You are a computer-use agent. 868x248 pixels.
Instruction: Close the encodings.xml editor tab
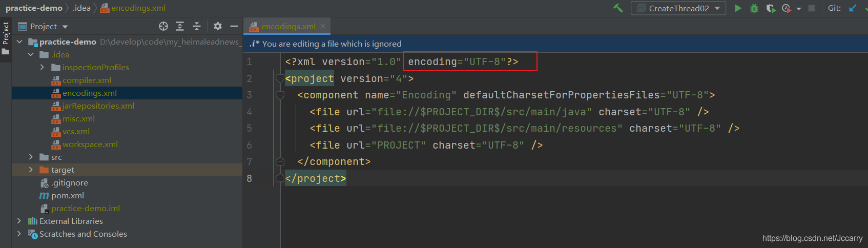323,26
